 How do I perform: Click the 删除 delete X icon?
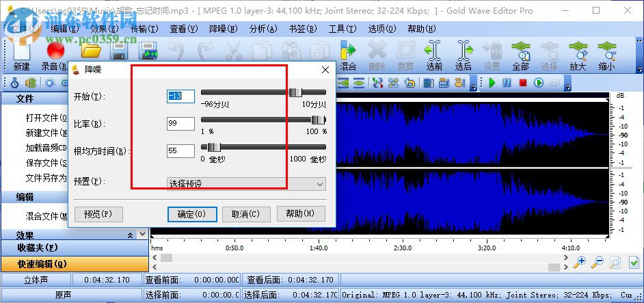[377, 55]
